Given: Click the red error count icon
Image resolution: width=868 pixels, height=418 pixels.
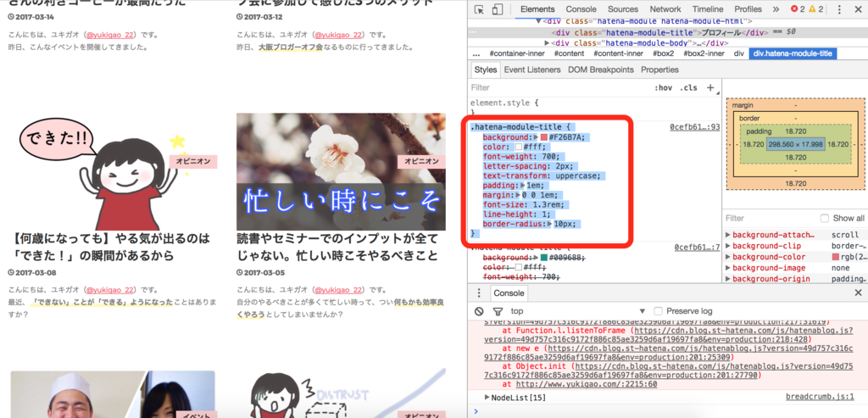Looking at the screenshot, I should coord(795,9).
